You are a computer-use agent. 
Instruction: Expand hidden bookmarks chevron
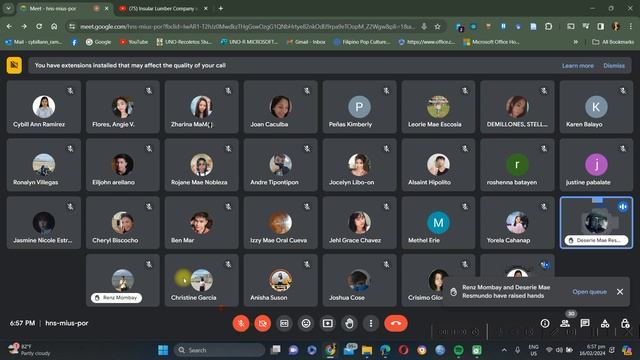coord(576,42)
